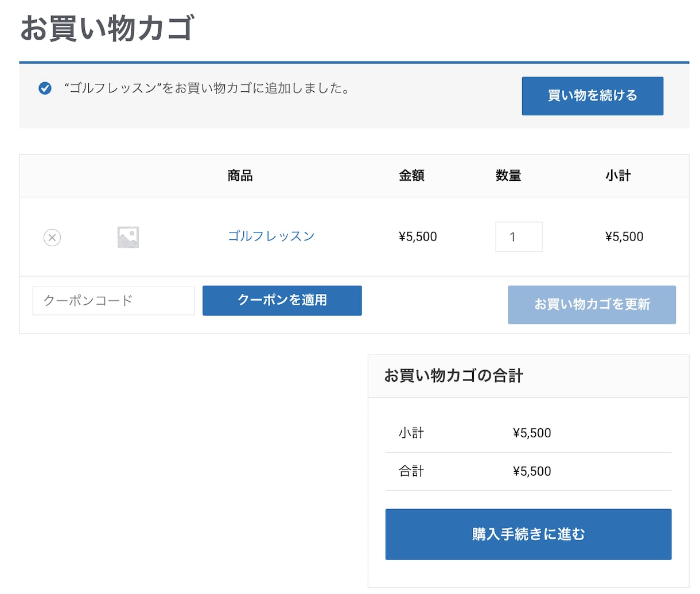Image resolution: width=700 pixels, height=594 pixels.
Task: Click the 買い物を続ける button
Action: (x=593, y=96)
